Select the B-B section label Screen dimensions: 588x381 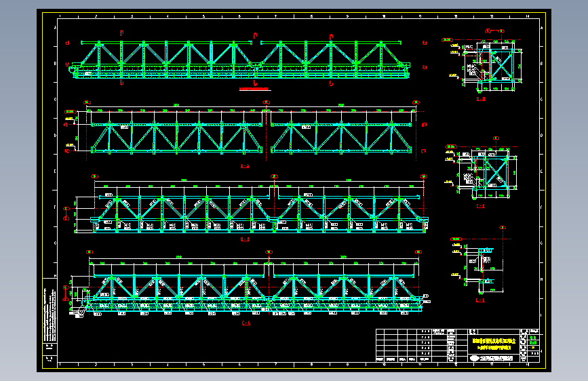245,239
